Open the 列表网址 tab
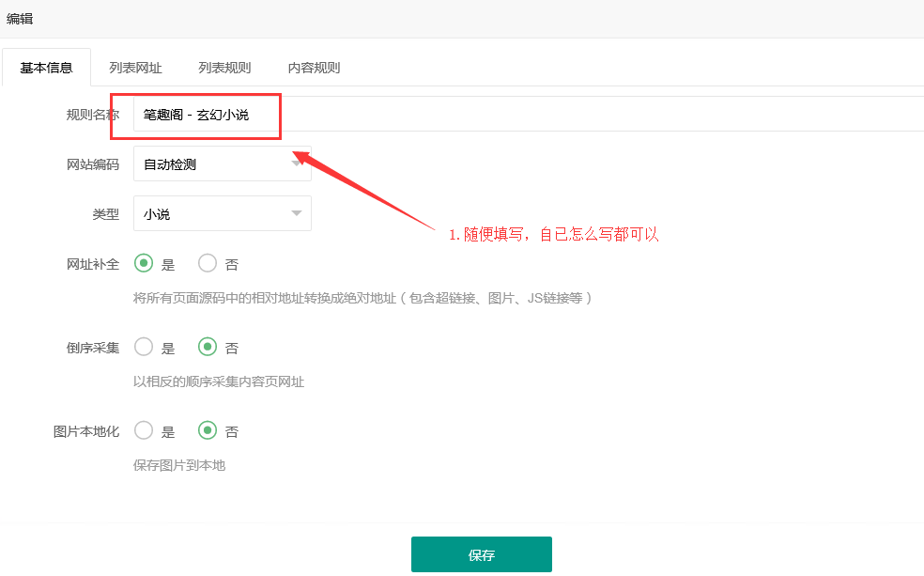Viewport: 924px width, 576px height. (135, 68)
